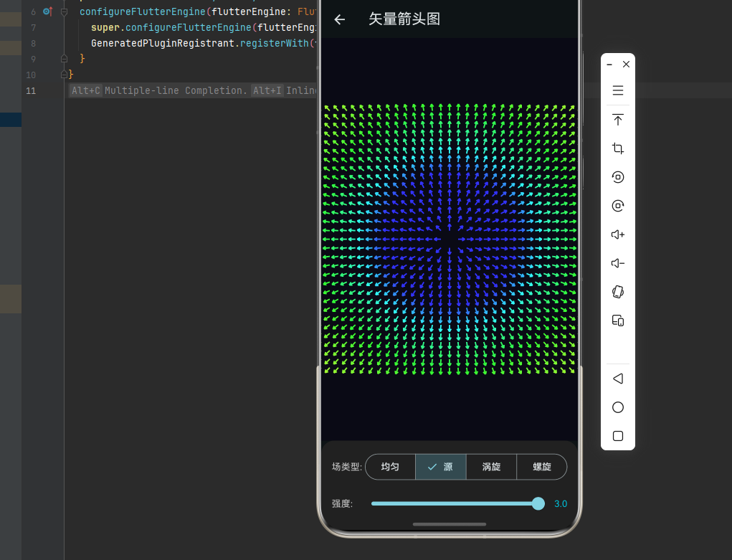
Task: Select the 涡旋 field type
Action: 491,467
